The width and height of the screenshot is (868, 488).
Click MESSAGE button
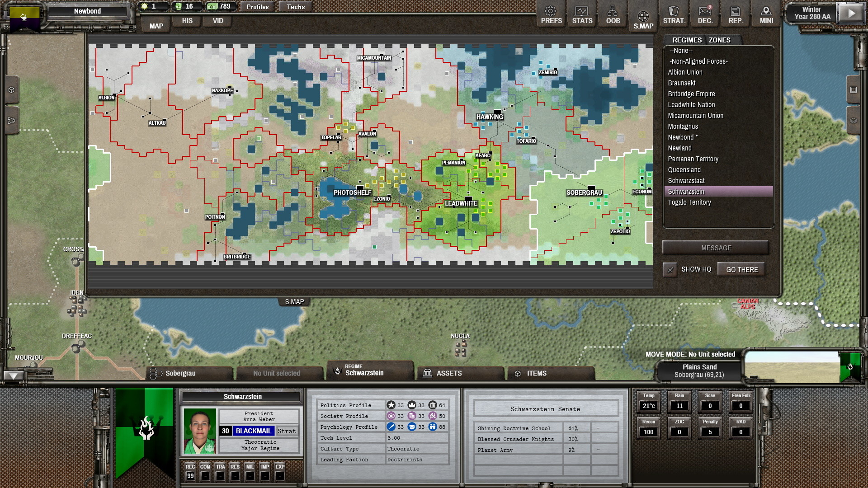point(717,247)
